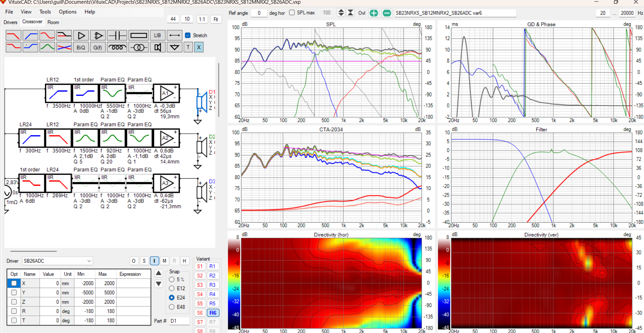Toggle the M button above the parameter table
Screen dimensions: 644x333
tap(164, 261)
